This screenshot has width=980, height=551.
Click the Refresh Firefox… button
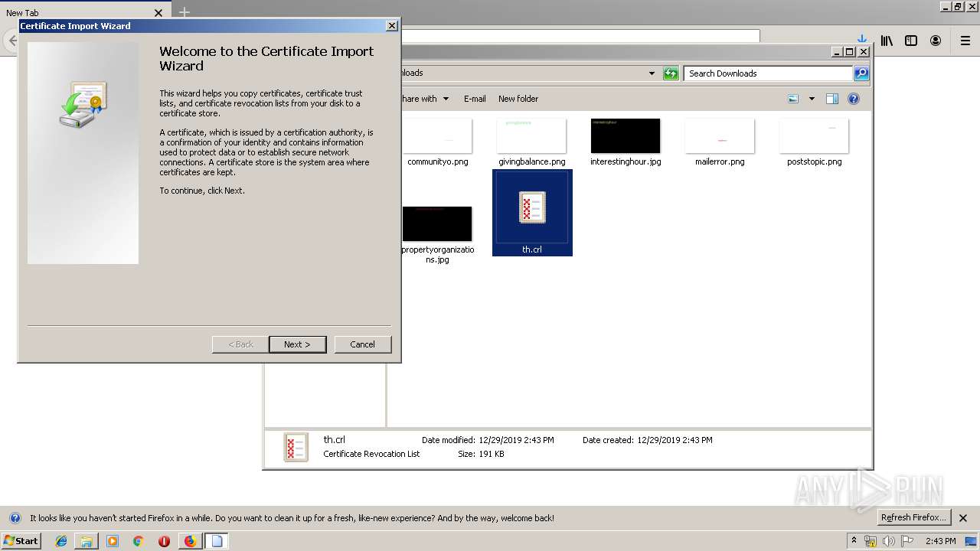913,517
